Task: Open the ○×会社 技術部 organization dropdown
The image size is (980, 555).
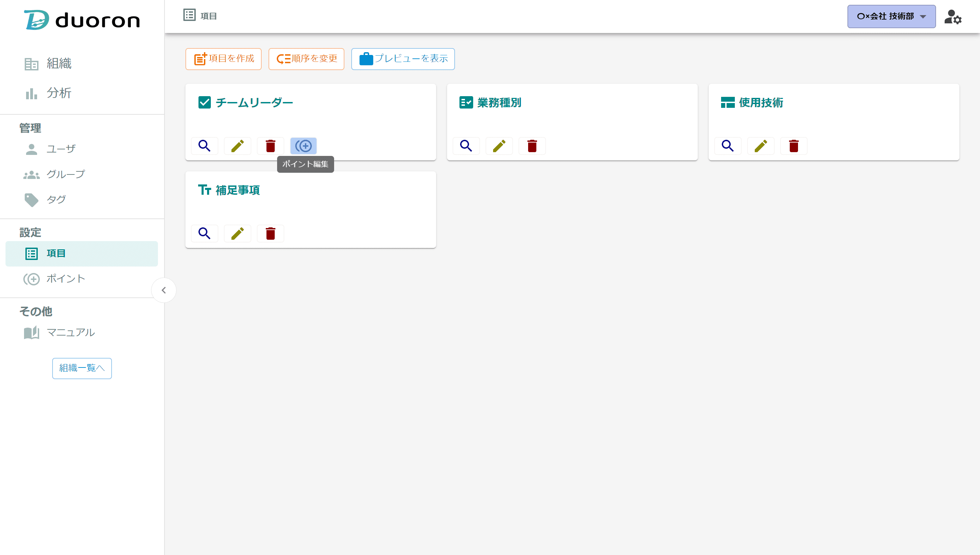Action: coord(891,16)
